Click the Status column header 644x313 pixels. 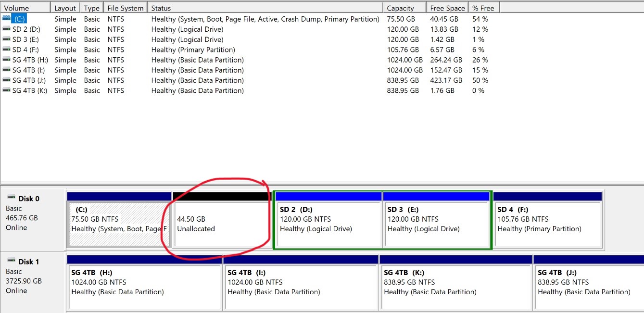(265, 8)
